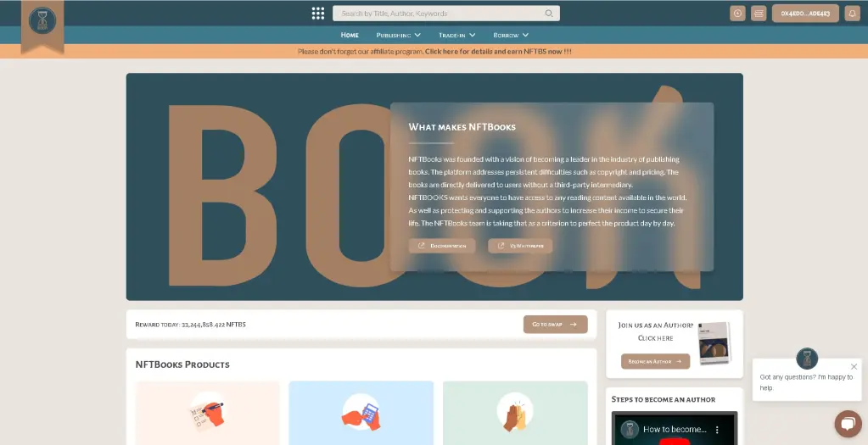This screenshot has width=868, height=445.
Task: Open the Documentation button
Action: (442, 246)
